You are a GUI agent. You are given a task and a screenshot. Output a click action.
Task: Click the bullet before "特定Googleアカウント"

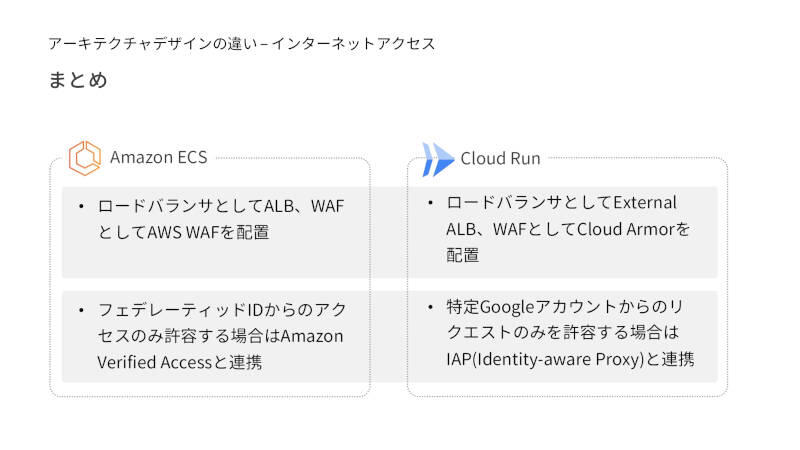[x=430, y=306]
